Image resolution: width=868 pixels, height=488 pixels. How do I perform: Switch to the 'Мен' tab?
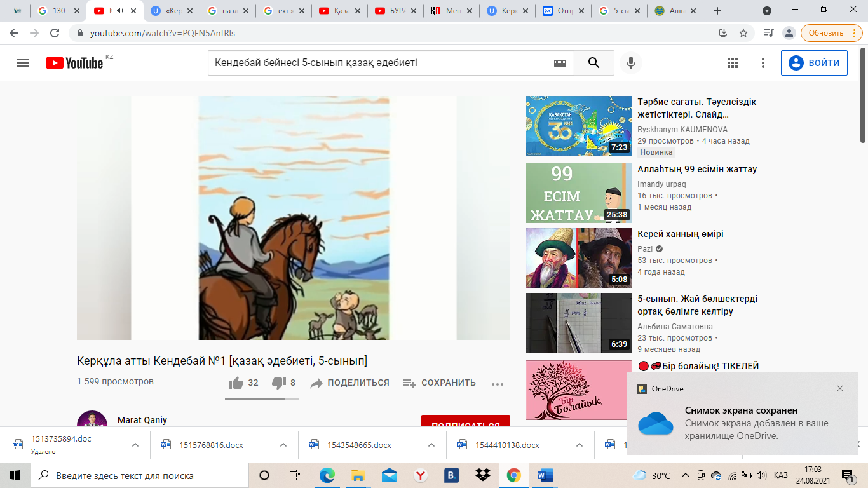click(451, 11)
